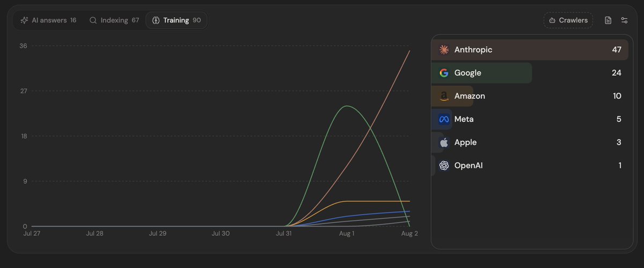Click the OpenAI logo icon
Image resolution: width=644 pixels, height=268 pixels.
click(444, 165)
